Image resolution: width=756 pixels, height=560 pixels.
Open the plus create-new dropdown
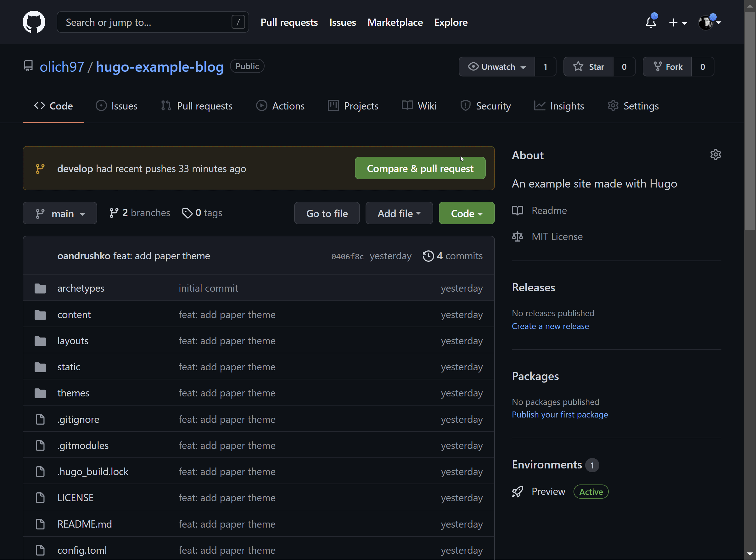point(678,22)
